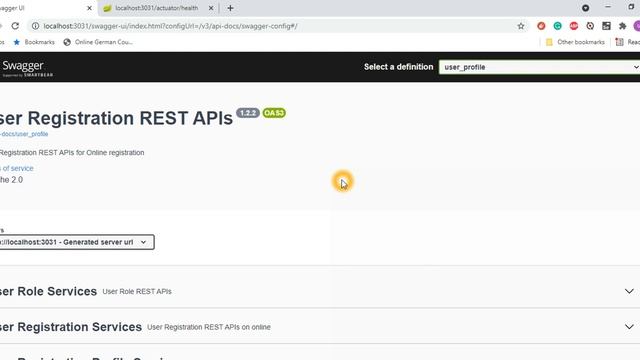Switch to the localhost:3031/actuator/health tab
Image resolution: width=640 pixels, height=360 pixels.
point(157,8)
